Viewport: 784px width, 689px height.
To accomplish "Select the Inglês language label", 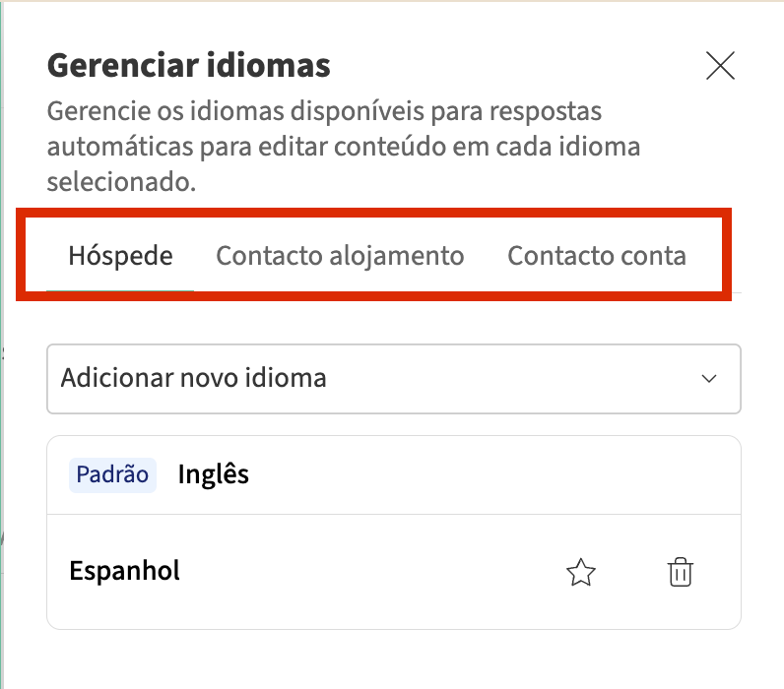I will click(x=213, y=474).
